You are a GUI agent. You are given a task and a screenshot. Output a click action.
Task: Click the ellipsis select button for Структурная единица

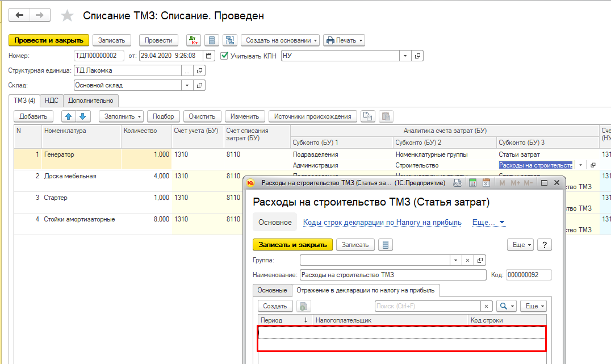click(x=187, y=70)
